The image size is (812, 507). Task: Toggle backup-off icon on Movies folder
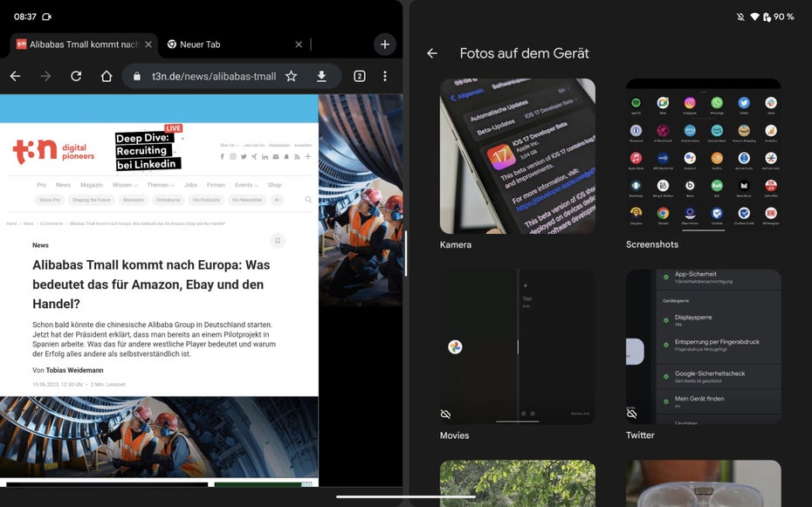[x=445, y=414]
